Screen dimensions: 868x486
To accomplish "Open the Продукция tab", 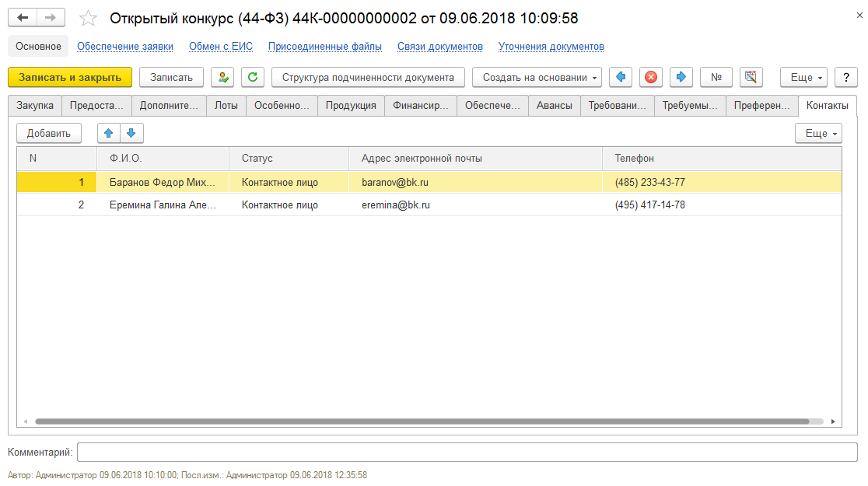I will [351, 106].
